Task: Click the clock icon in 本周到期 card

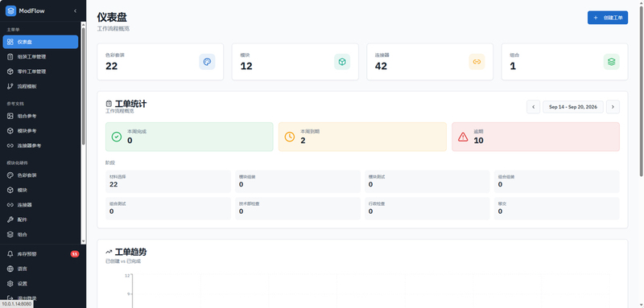Action: (290, 137)
